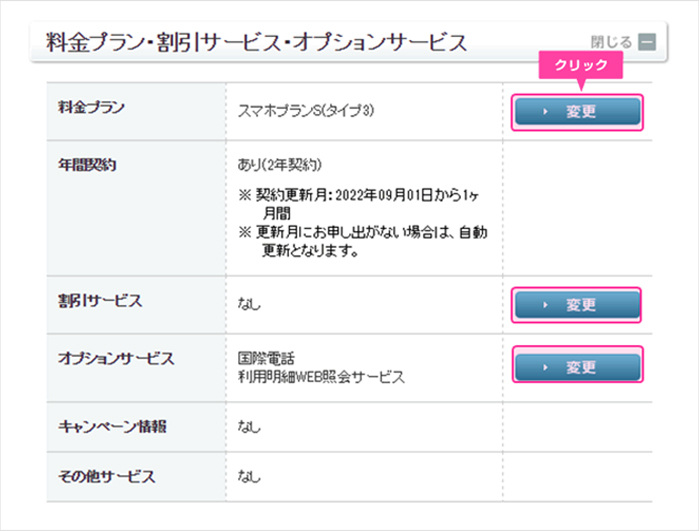Viewport: 700px width, 531px height.
Task: Click the 自動更新 notice about 更新月
Action: [362, 242]
